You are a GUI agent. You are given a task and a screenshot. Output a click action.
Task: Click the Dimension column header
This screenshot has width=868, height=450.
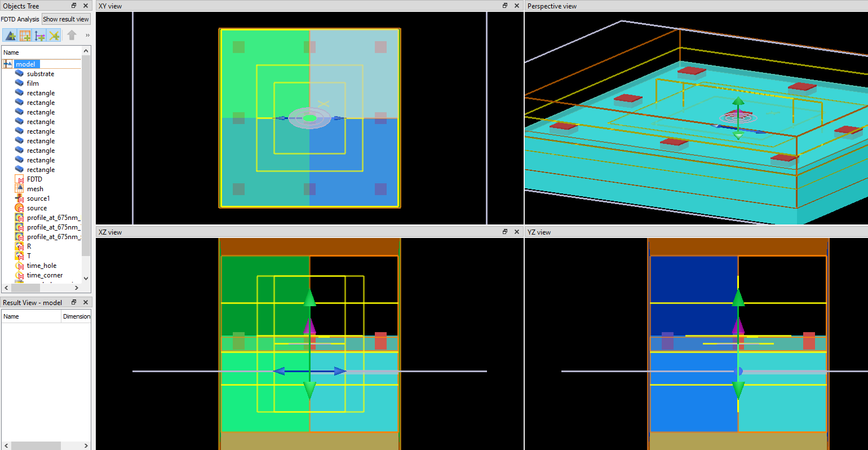(x=76, y=316)
